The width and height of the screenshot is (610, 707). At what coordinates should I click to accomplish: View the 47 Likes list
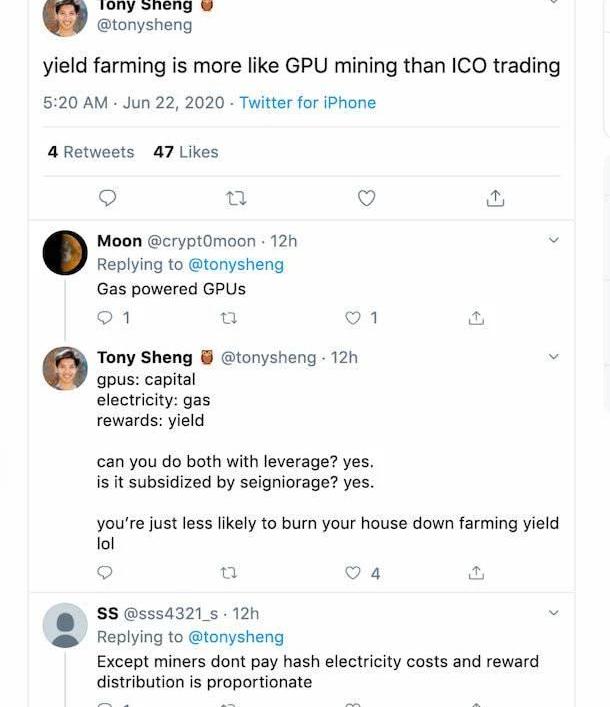pos(186,152)
